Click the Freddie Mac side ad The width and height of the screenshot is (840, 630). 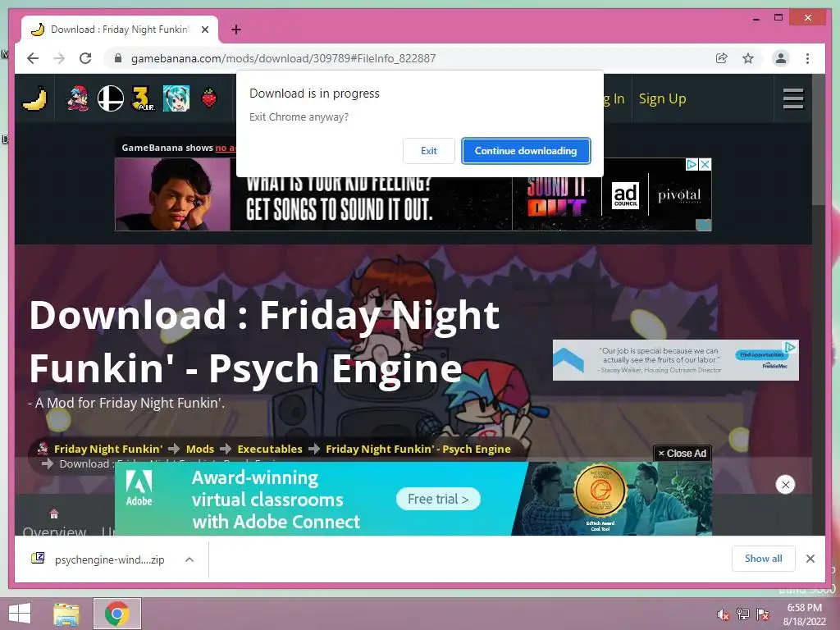676,360
